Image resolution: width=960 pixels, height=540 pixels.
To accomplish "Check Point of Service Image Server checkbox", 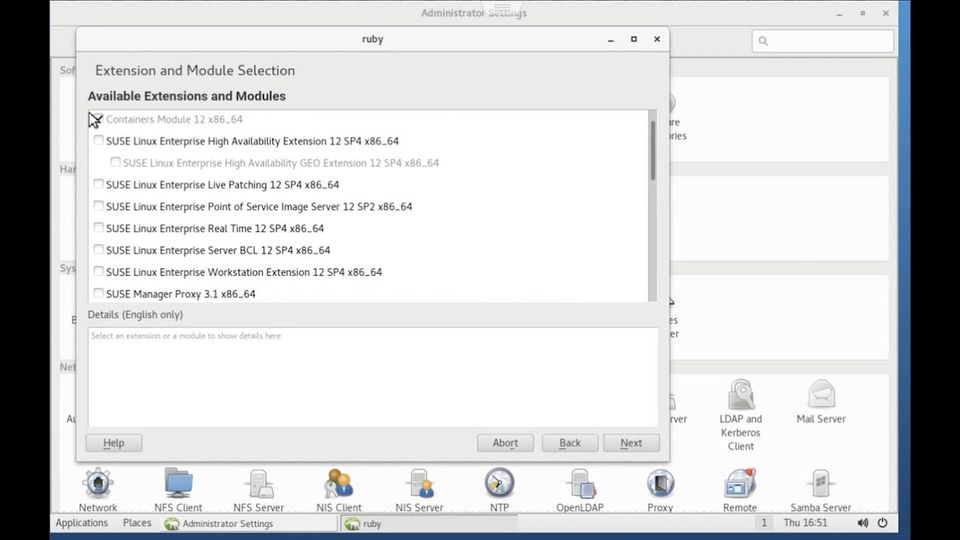I will [x=99, y=206].
